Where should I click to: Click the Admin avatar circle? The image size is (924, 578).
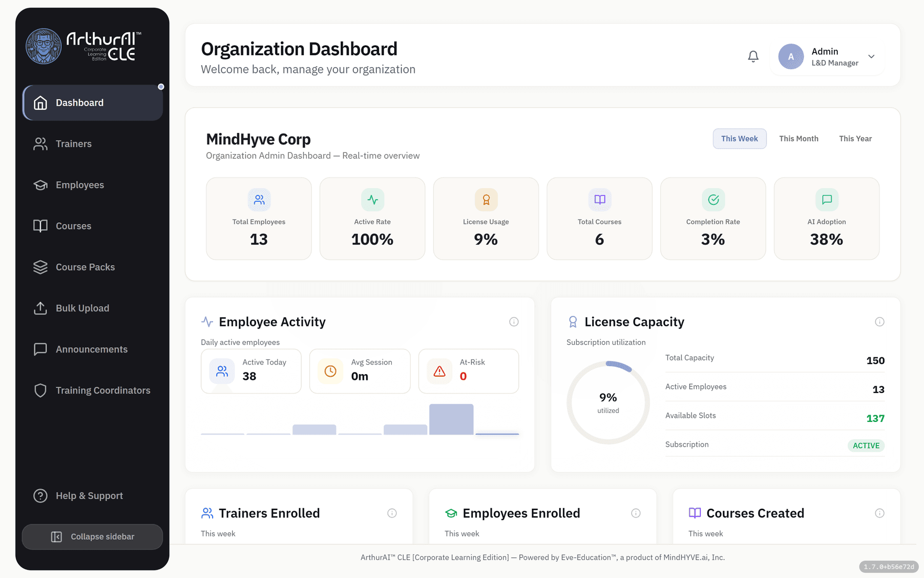click(791, 57)
